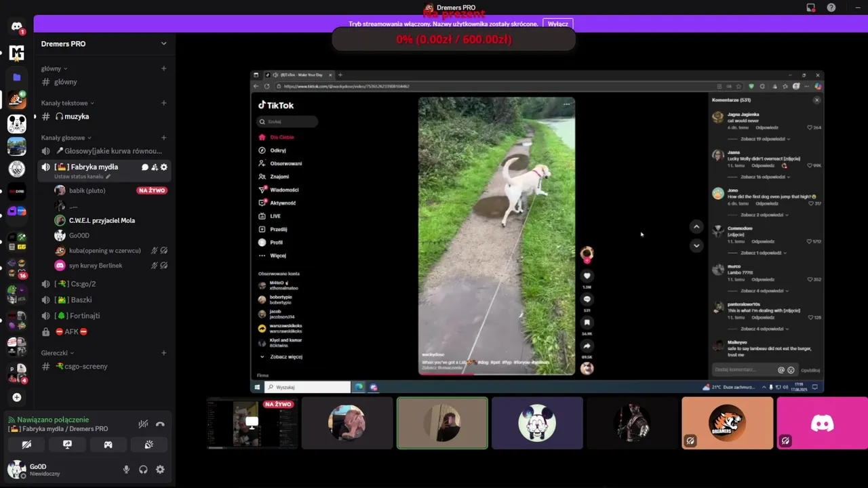Create channel in Giereczki category
The height and width of the screenshot is (488, 868).
(x=164, y=353)
